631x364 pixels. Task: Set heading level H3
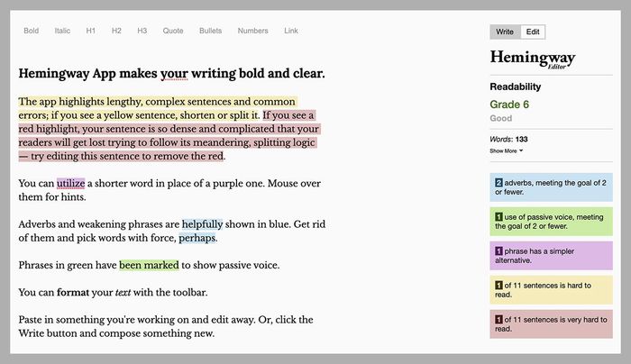click(x=142, y=31)
